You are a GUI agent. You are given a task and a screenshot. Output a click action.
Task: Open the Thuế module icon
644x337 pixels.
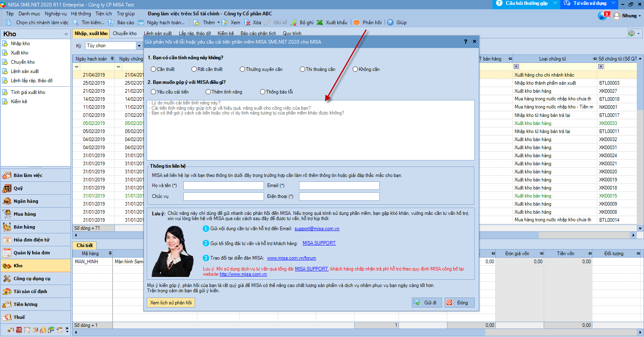[7, 317]
